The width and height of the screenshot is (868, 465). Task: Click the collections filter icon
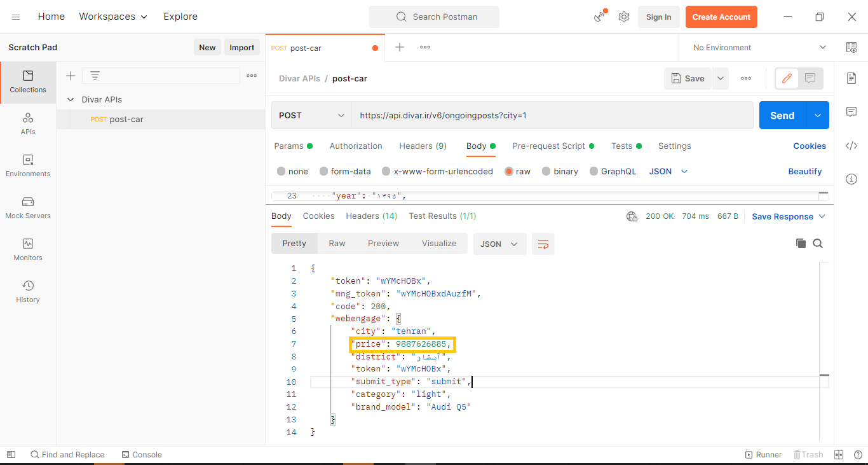pyautogui.click(x=95, y=76)
